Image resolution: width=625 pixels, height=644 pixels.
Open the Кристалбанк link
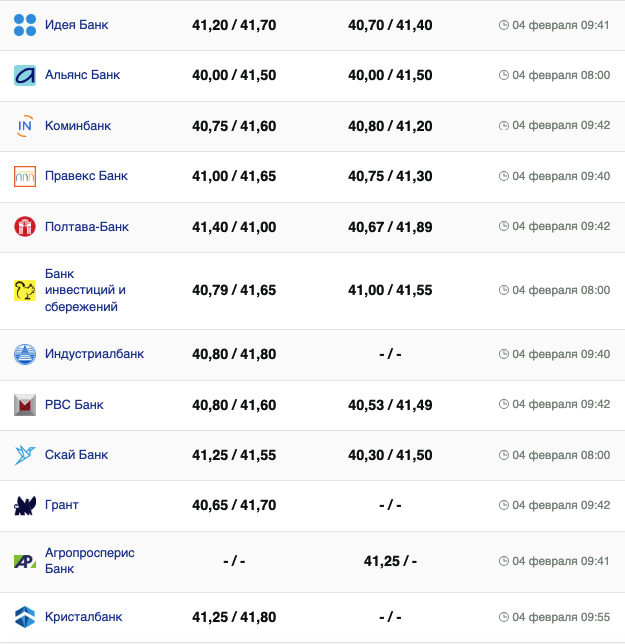pos(83,617)
